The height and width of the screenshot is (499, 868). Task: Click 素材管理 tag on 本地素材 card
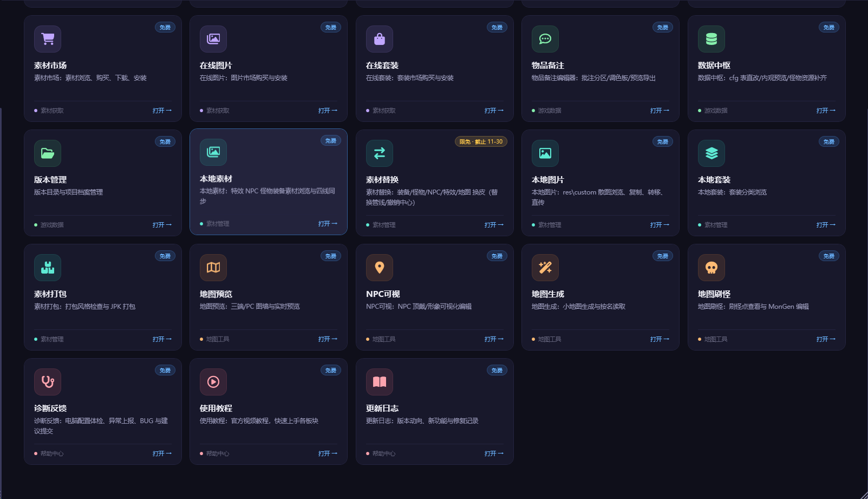coord(218,224)
